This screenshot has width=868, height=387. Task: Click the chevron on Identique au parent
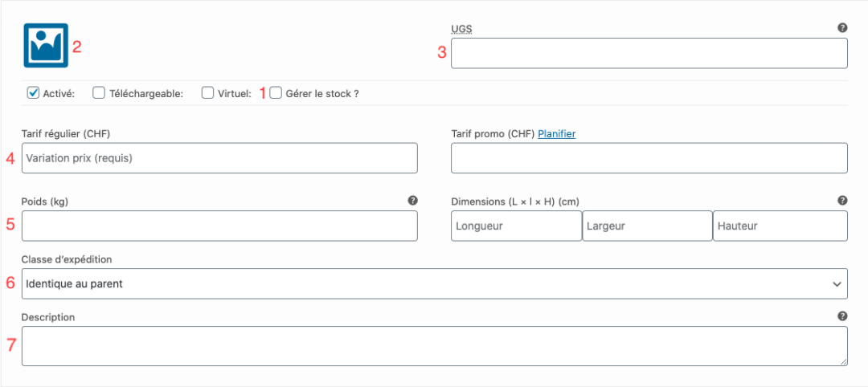pos(836,284)
